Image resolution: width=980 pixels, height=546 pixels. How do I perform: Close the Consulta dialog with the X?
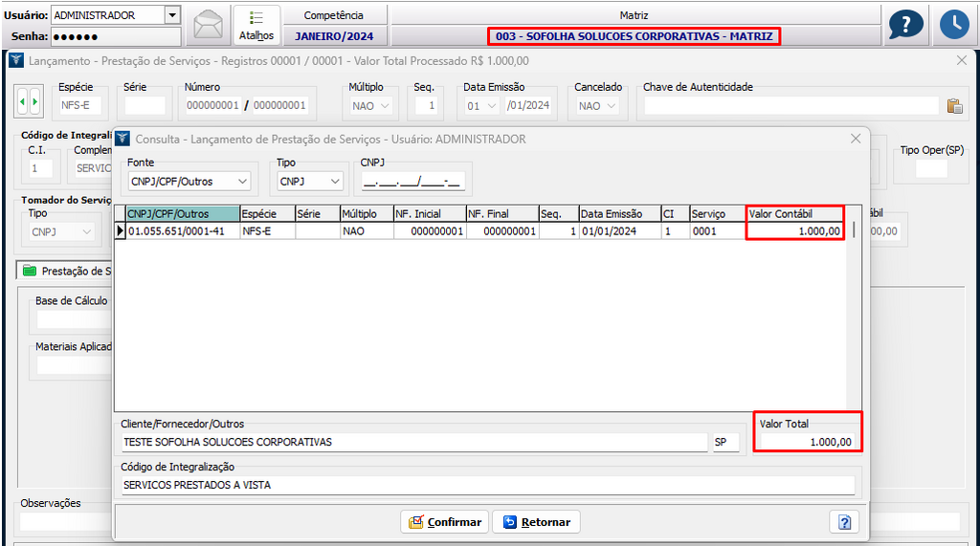(x=856, y=139)
